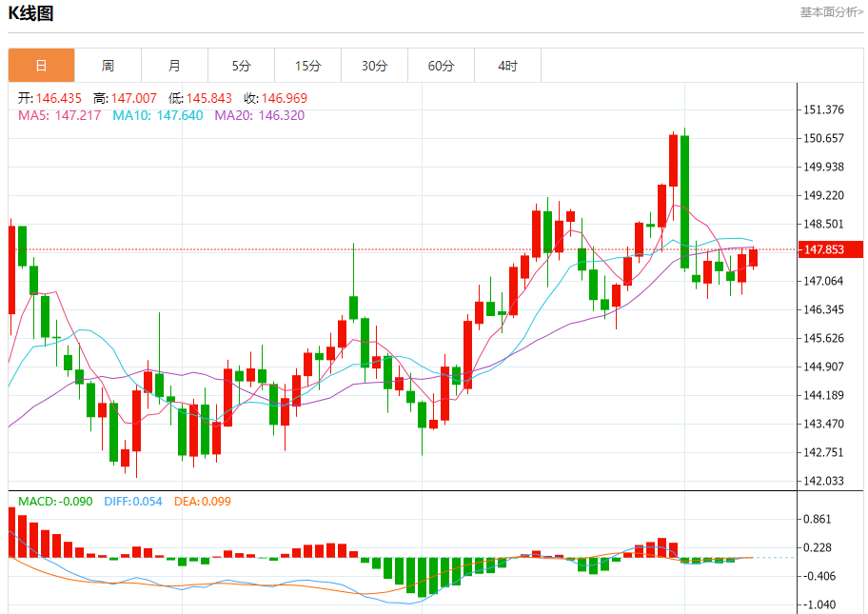Click the 150.657 price axis label

point(823,138)
